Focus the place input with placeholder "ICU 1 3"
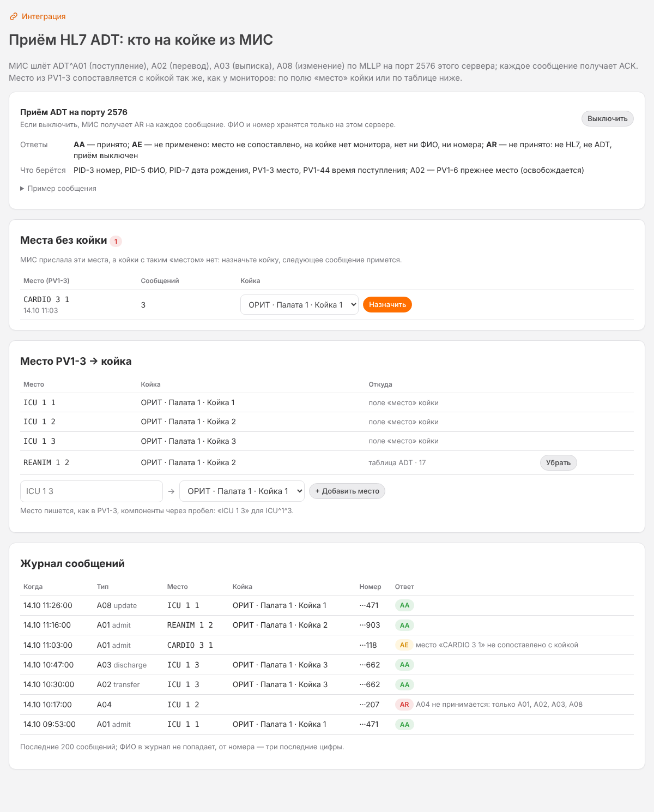 pos(92,491)
